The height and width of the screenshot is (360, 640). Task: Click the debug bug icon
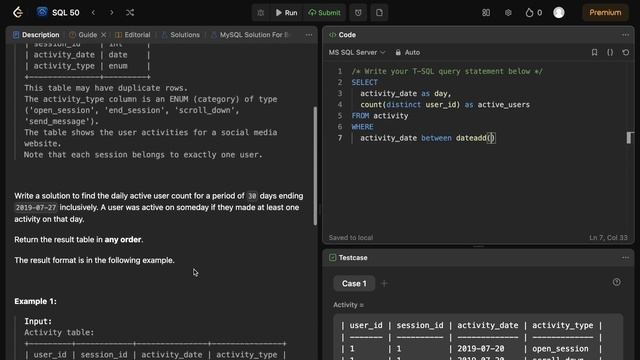click(x=260, y=13)
